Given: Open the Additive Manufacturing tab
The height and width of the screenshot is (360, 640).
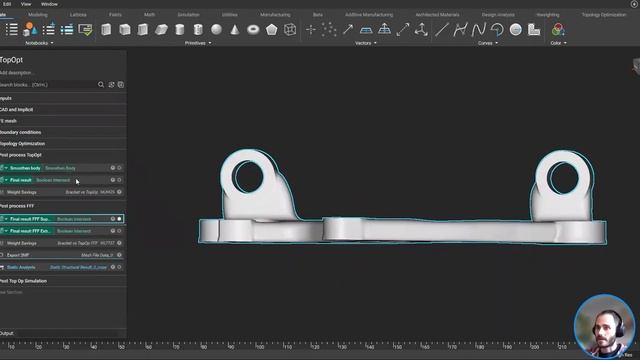Looking at the screenshot, I should [369, 15].
